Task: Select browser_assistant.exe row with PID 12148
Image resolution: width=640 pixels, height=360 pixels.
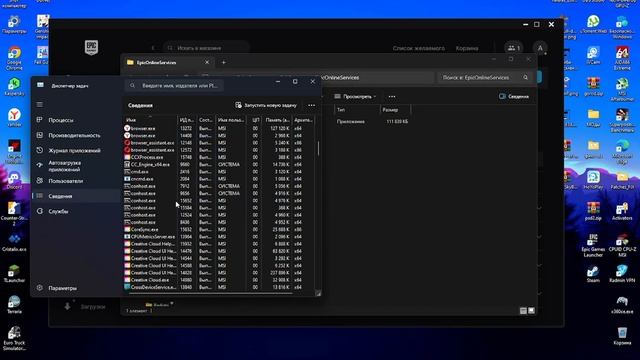Action: click(219, 143)
